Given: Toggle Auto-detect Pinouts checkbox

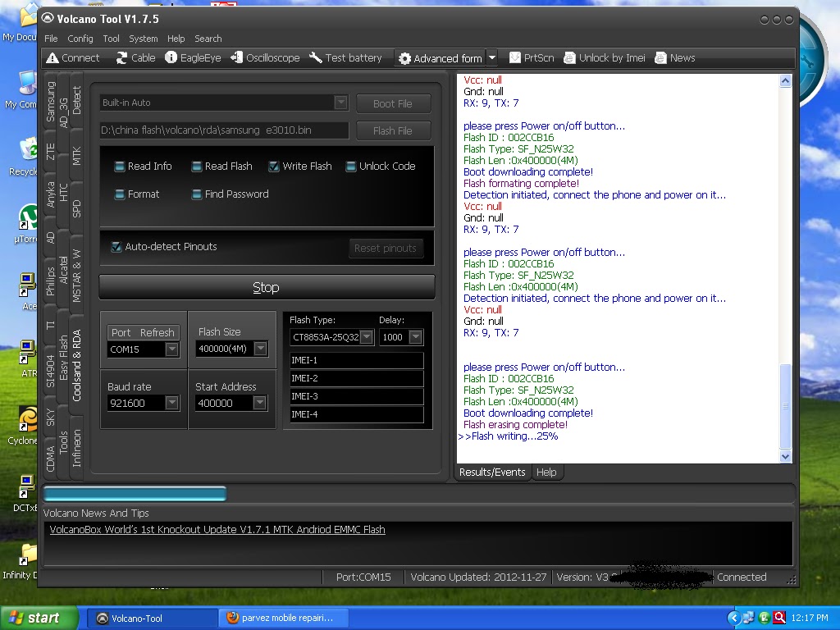Looking at the screenshot, I should [x=116, y=247].
